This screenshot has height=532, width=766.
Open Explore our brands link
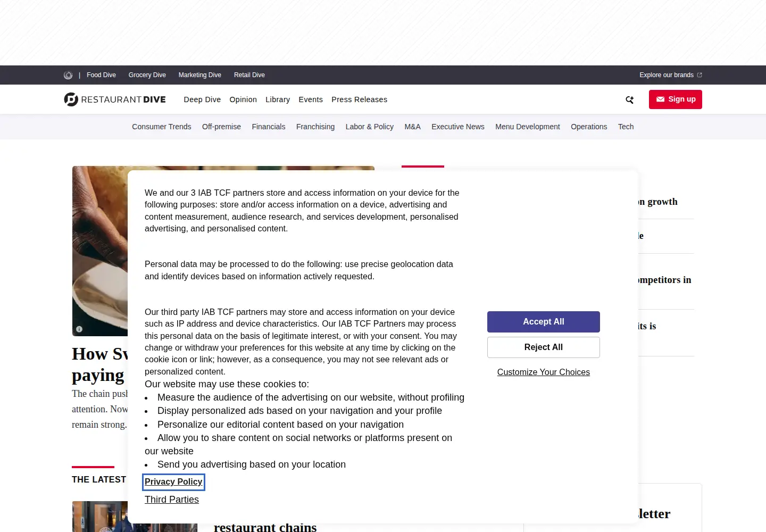667,75
